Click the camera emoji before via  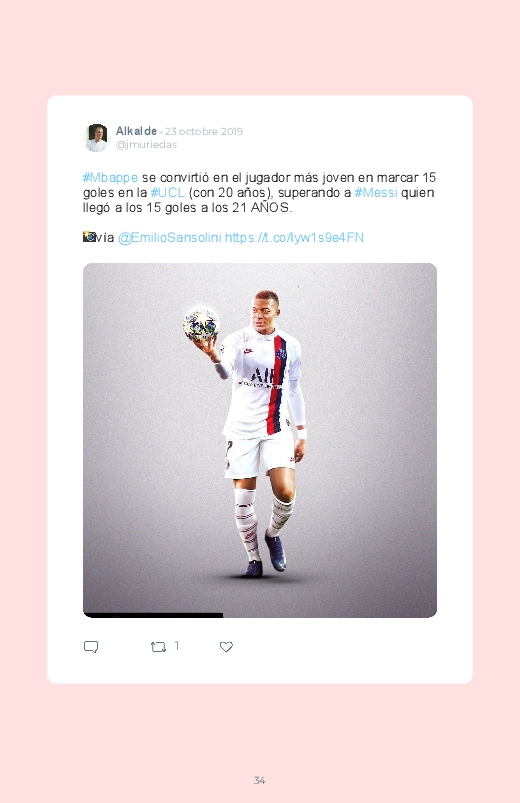tap(89, 237)
